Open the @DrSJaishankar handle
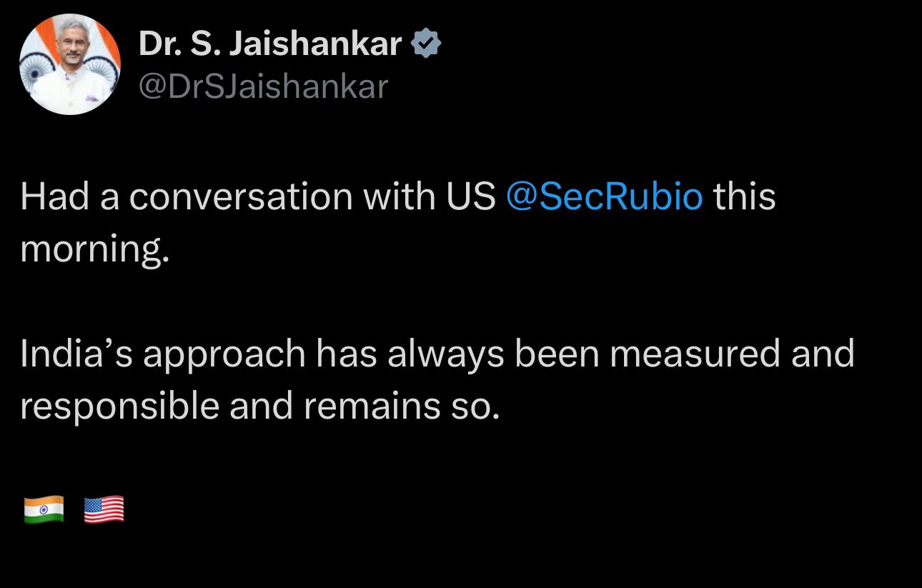The image size is (922, 588). (x=263, y=86)
